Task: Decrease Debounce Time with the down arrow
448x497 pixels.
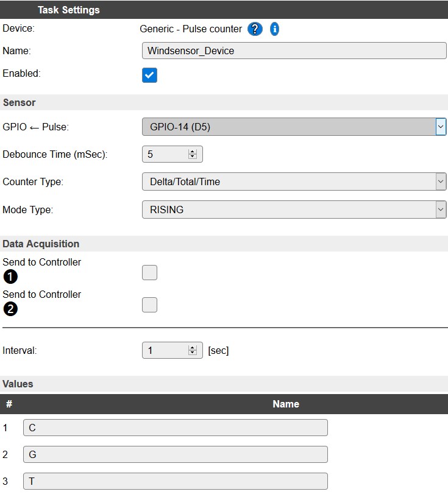Action: pyautogui.click(x=193, y=157)
